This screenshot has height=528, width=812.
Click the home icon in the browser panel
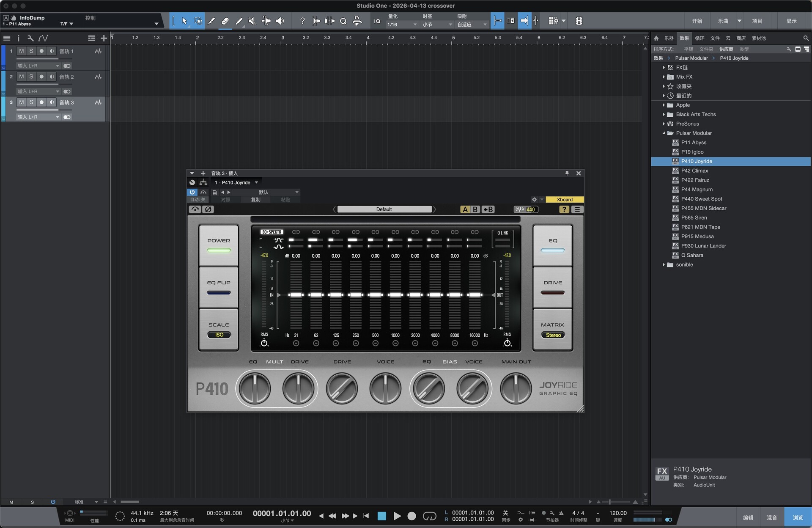pos(656,38)
